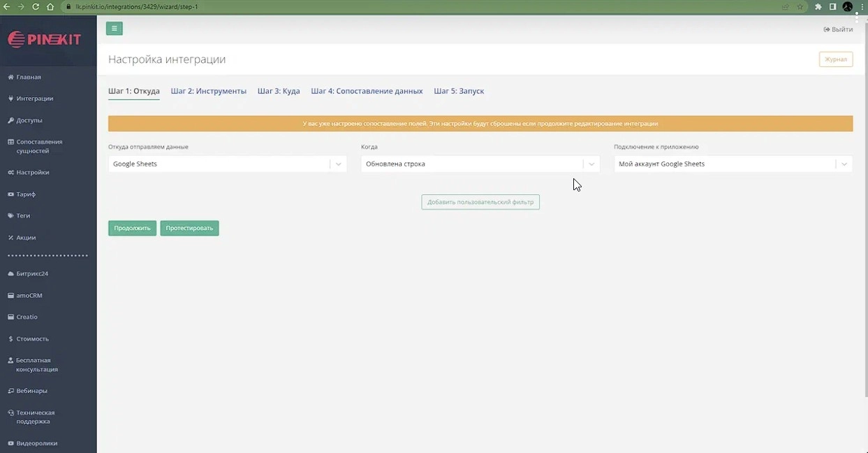Open the Тариф sidebar item

(x=26, y=194)
